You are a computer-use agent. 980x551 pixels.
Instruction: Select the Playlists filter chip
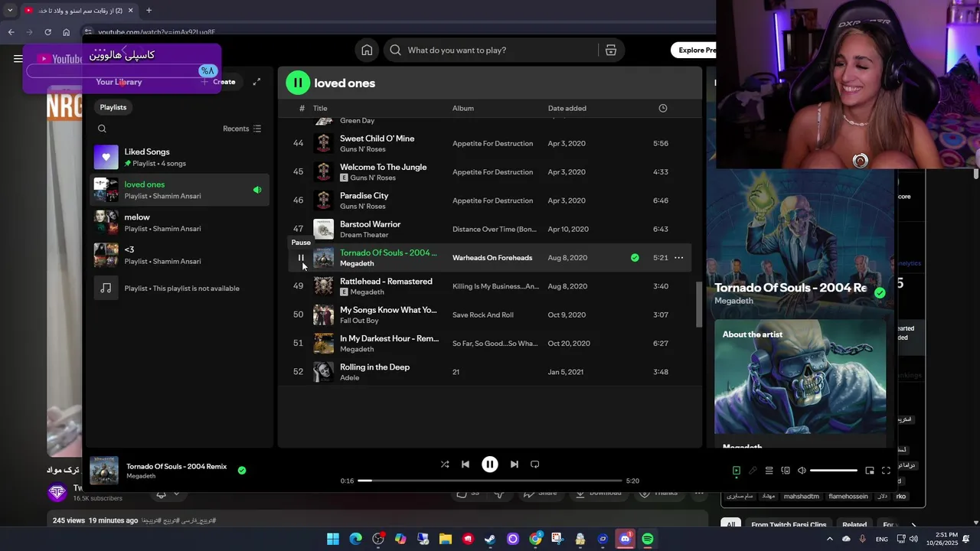click(113, 107)
